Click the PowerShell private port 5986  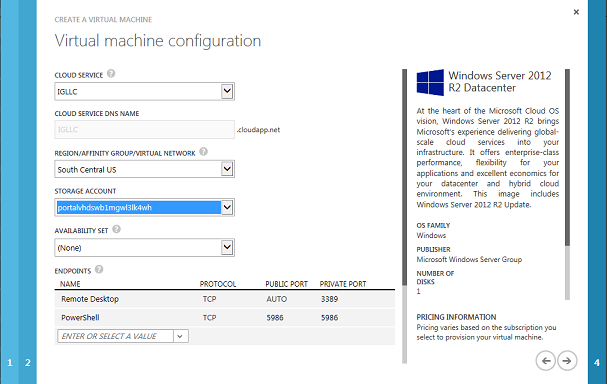point(329,317)
